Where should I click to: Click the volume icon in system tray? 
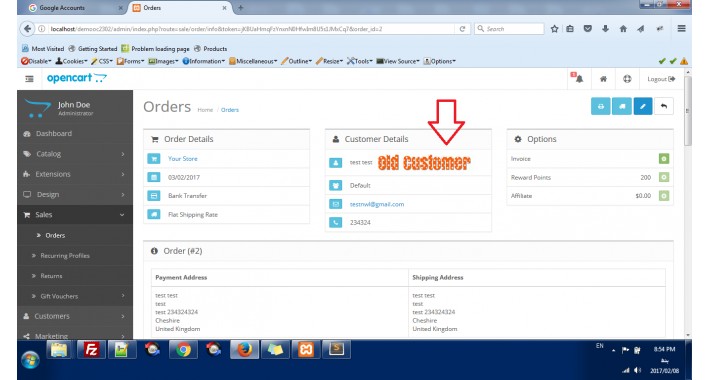coord(638,370)
